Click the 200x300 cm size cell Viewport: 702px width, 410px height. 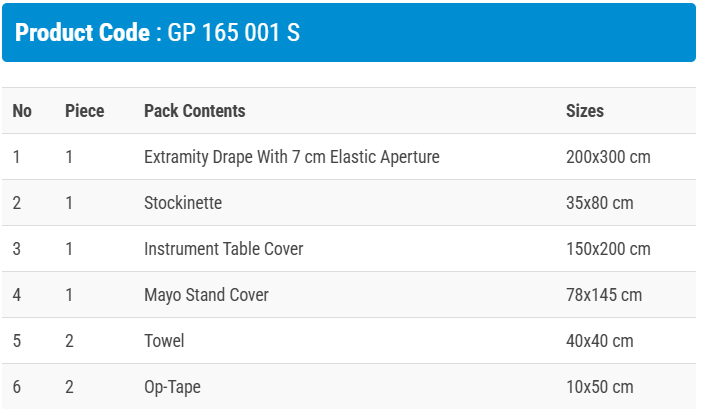click(x=608, y=157)
